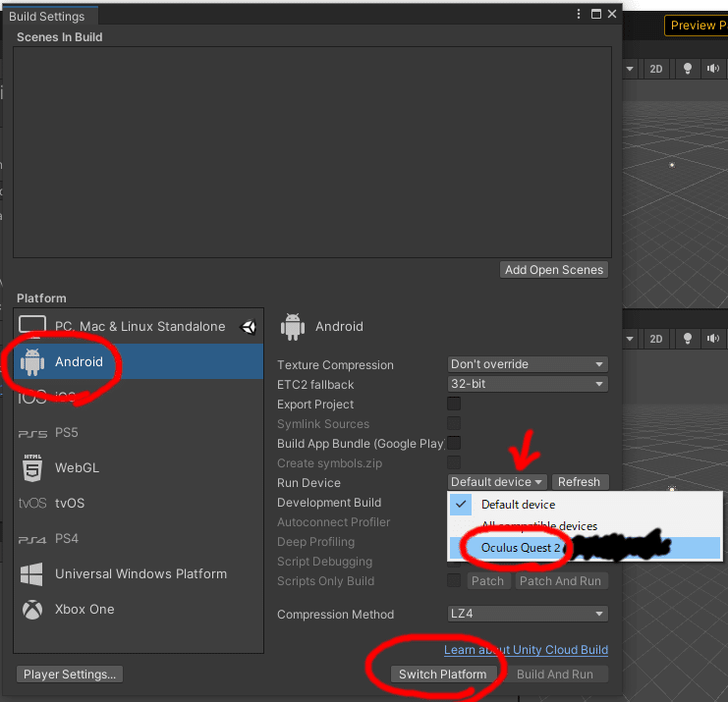Choose All compatible devices option
The width and height of the screenshot is (728, 702).
[x=585, y=525]
